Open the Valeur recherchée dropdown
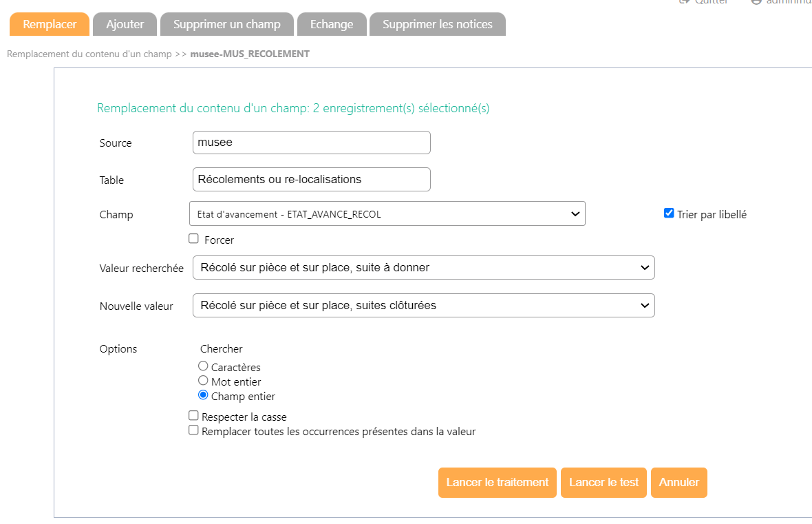Viewport: 812px width, 524px height. click(x=423, y=267)
